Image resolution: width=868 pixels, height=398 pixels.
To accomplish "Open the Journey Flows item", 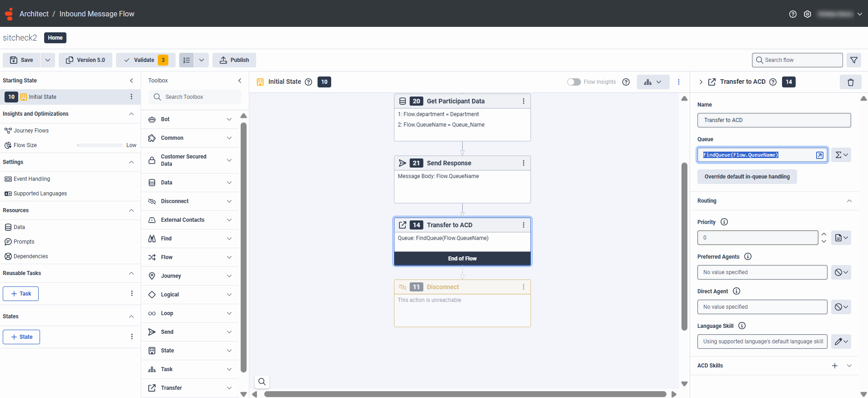I will pos(31,131).
